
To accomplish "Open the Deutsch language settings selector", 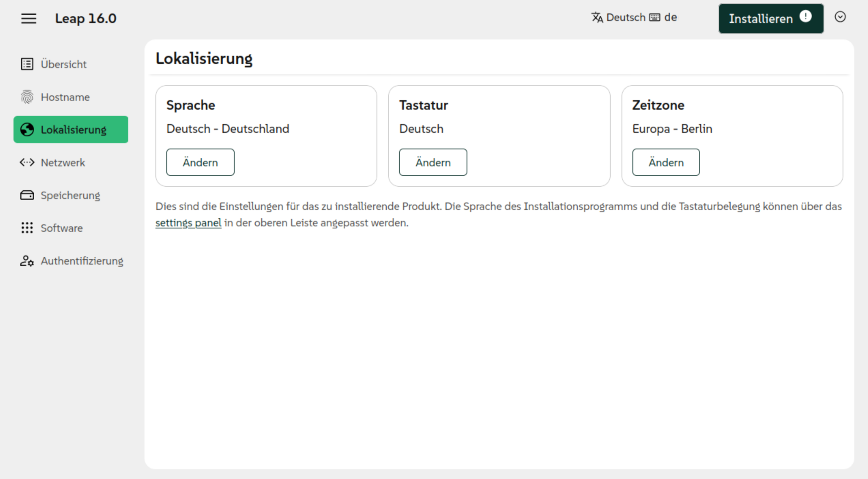I will (618, 17).
